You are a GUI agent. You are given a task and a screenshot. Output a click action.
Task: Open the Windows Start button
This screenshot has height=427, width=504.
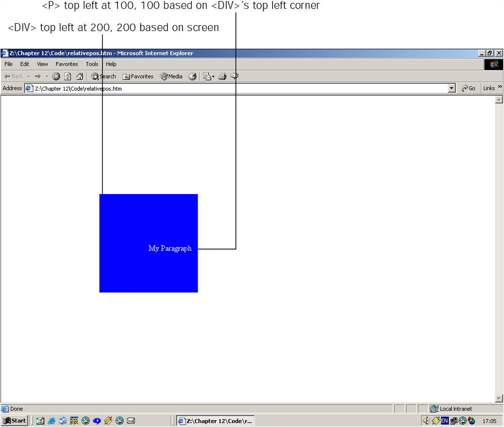15,420
